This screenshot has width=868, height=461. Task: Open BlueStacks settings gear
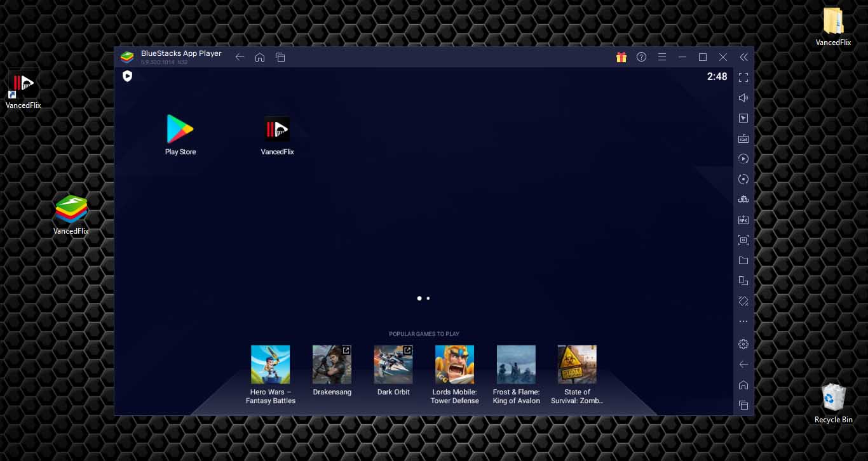[743, 344]
